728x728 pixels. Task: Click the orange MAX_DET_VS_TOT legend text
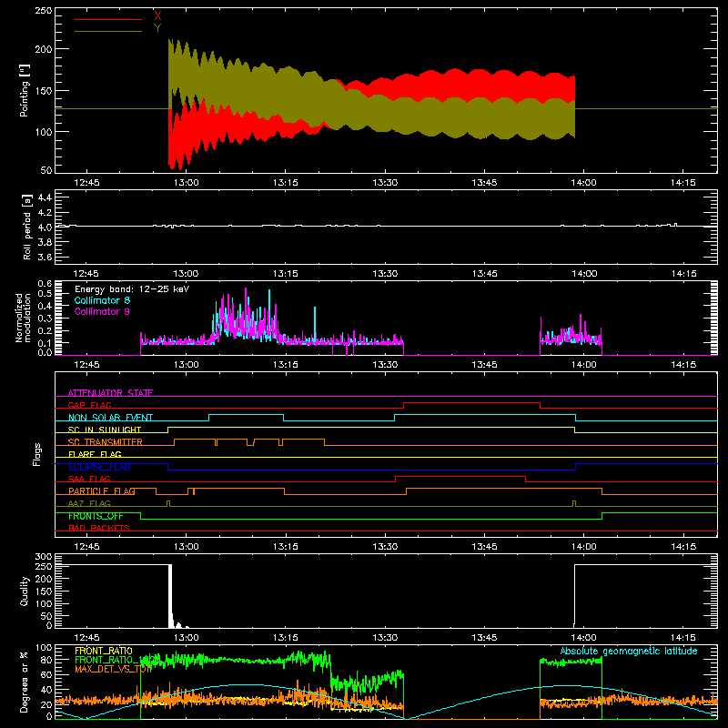pyautogui.click(x=113, y=669)
